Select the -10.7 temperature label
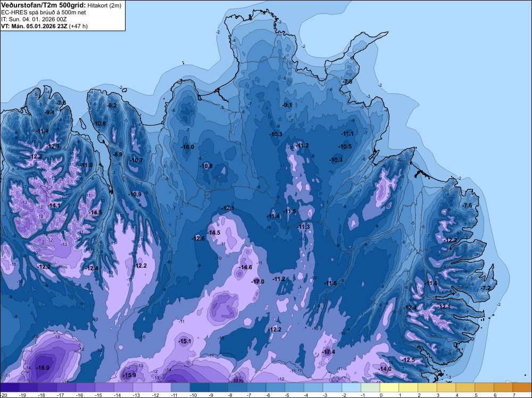 point(136,161)
